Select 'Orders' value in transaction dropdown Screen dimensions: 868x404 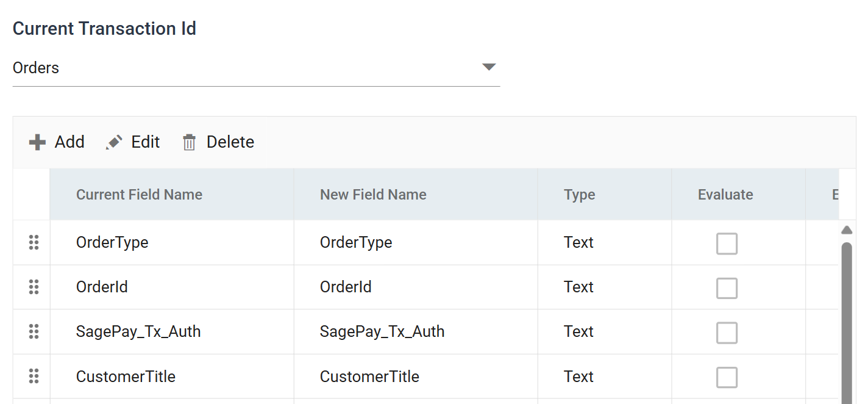pos(36,68)
